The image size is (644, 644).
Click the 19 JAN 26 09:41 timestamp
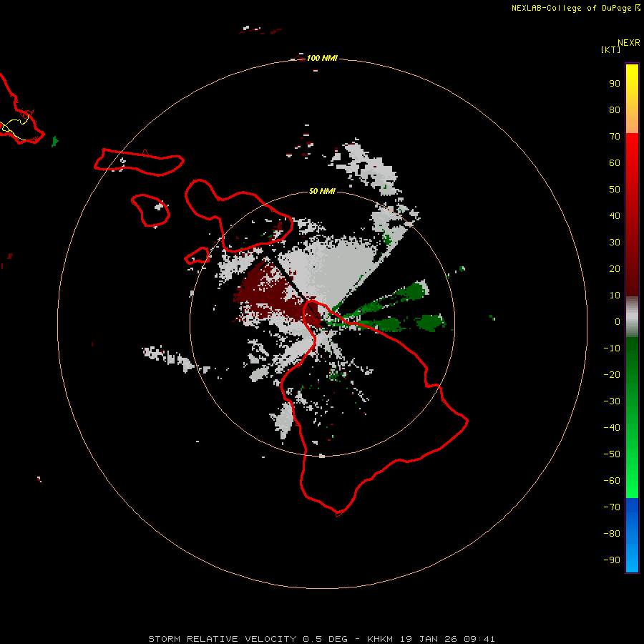[448, 639]
